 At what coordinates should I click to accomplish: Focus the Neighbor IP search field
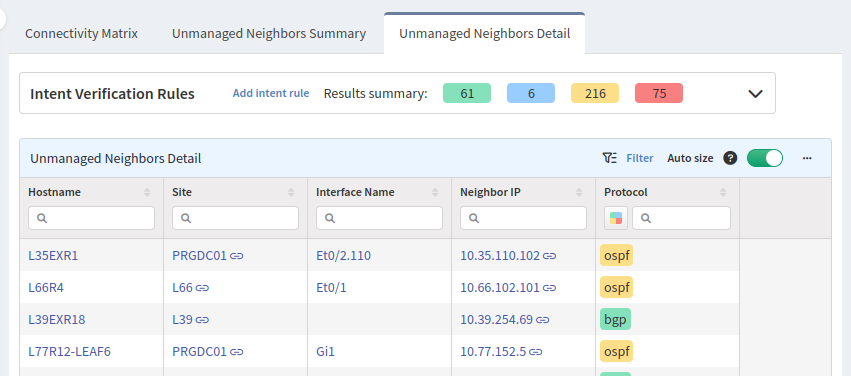[523, 218]
